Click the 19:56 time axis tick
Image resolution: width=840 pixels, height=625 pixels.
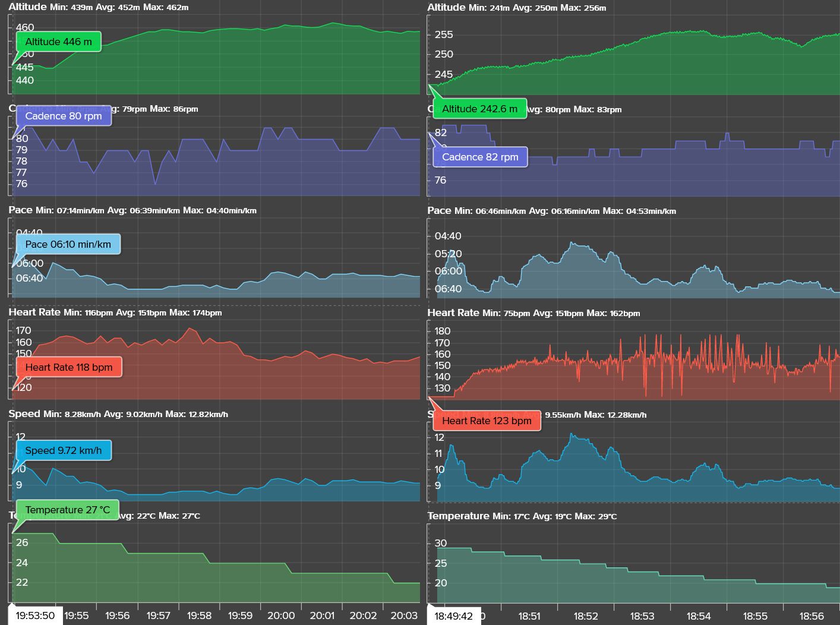click(x=117, y=615)
